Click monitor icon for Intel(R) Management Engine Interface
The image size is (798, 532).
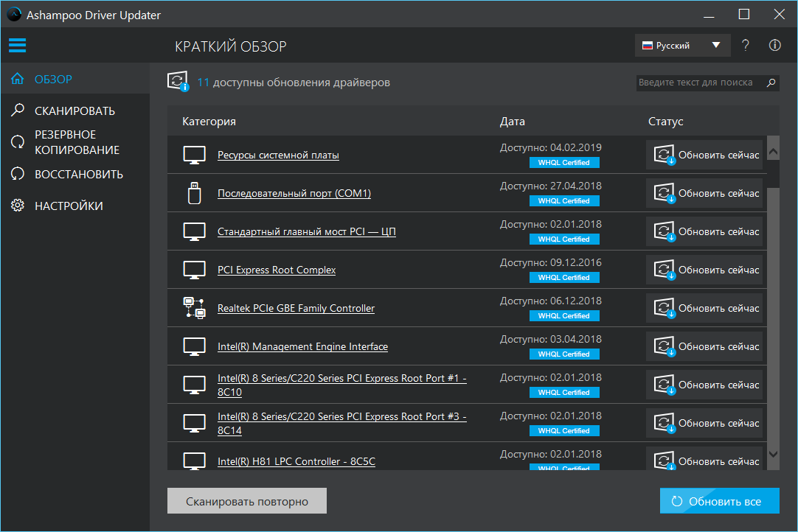(195, 347)
